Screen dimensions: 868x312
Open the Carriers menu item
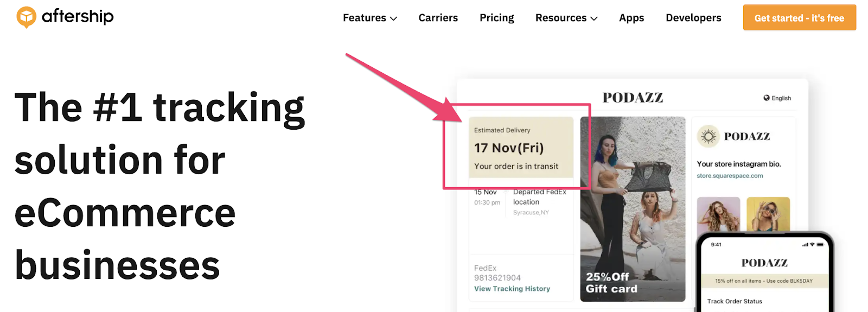438,18
